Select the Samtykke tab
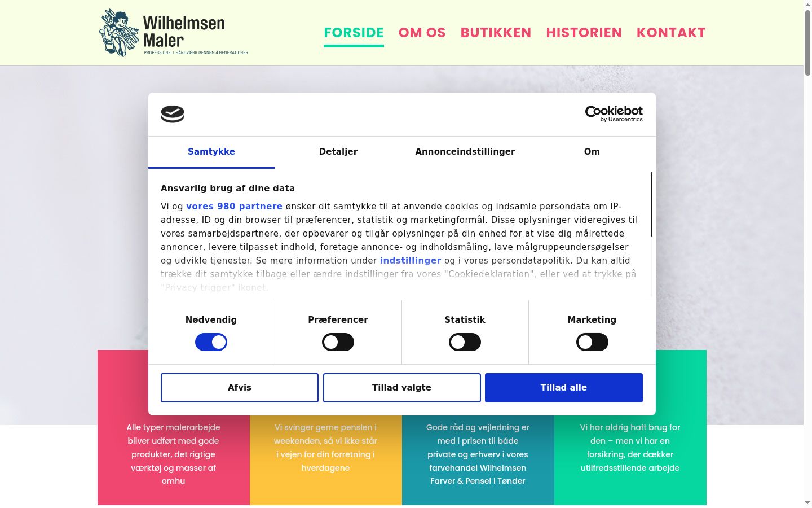The height and width of the screenshot is (508, 812). point(211,152)
